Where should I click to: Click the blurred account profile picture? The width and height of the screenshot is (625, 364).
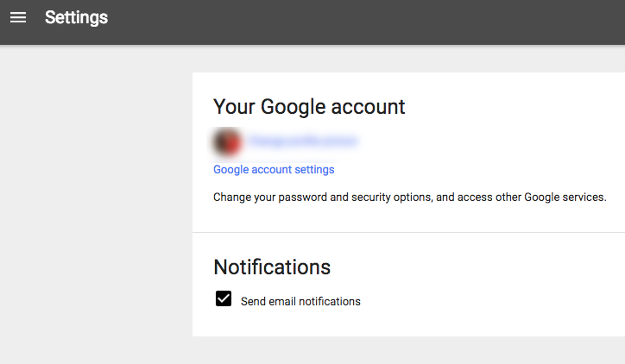[227, 141]
